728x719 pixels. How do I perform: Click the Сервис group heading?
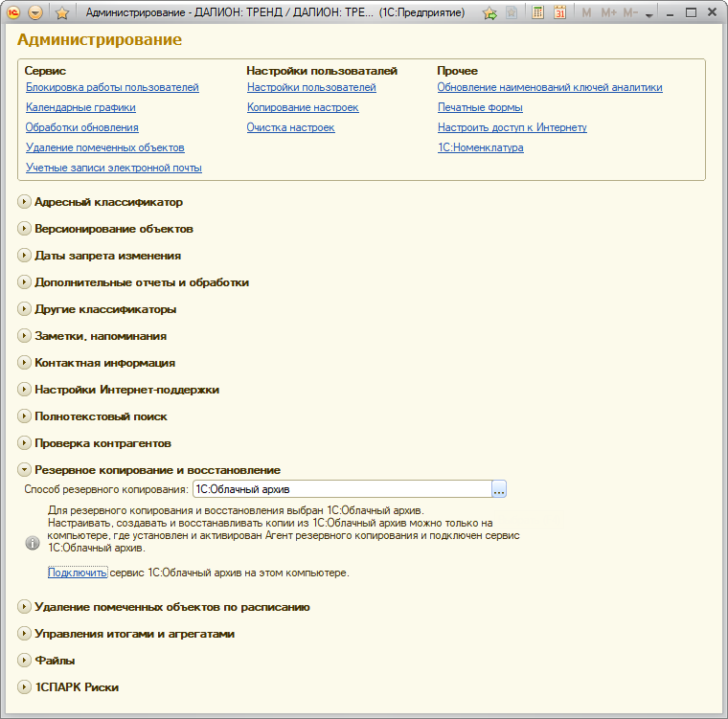pyautogui.click(x=45, y=71)
